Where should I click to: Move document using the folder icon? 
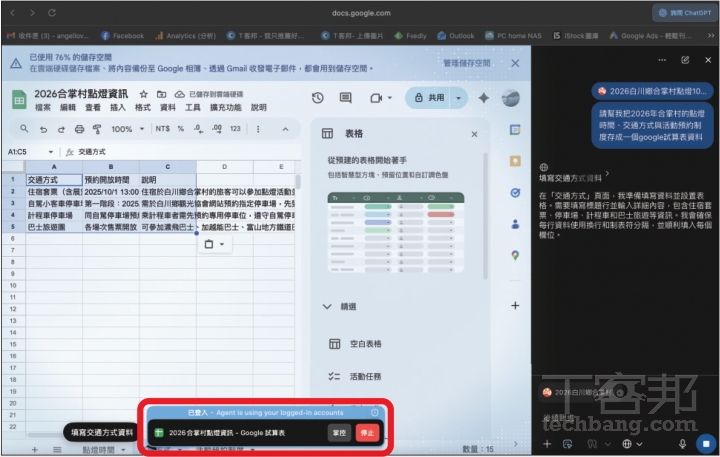161,94
